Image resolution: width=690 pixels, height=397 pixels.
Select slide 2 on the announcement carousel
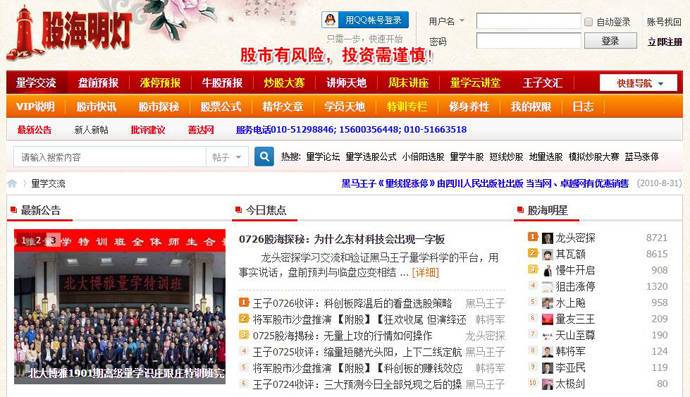click(39, 240)
